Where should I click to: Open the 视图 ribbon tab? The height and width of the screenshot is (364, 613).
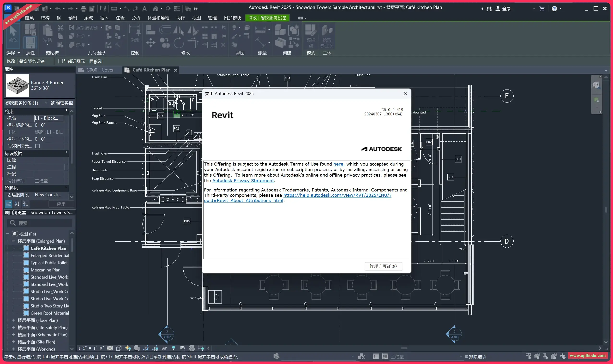[x=196, y=18]
